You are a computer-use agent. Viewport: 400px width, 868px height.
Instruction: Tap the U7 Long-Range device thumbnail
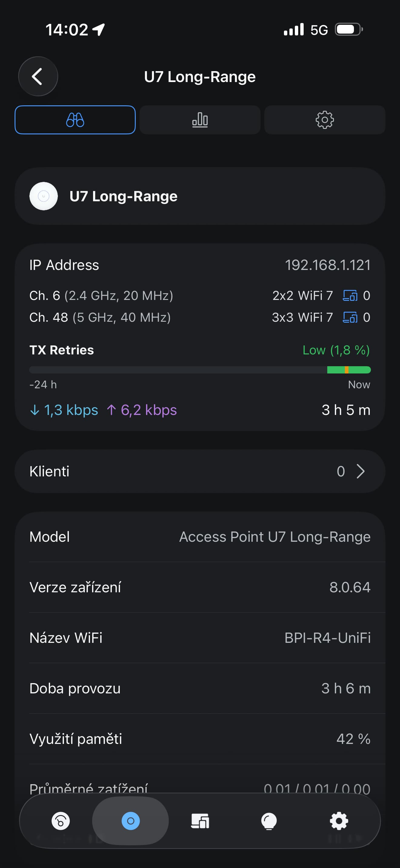(44, 196)
